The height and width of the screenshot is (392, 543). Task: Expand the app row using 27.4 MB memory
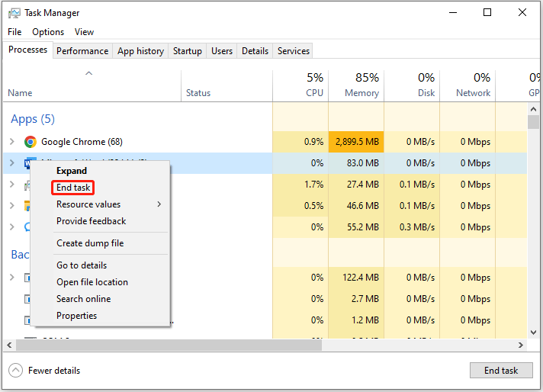tap(12, 185)
